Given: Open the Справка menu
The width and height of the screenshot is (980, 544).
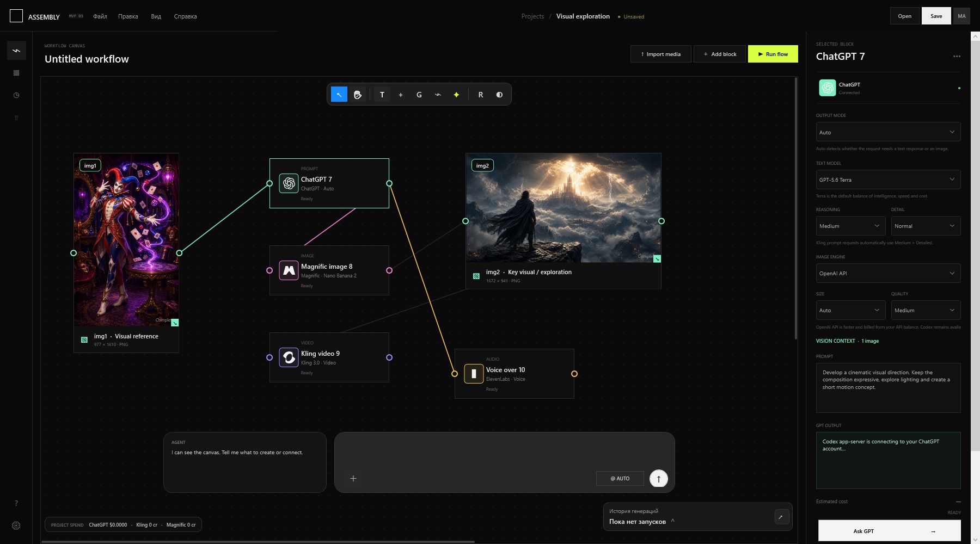Looking at the screenshot, I should point(185,16).
